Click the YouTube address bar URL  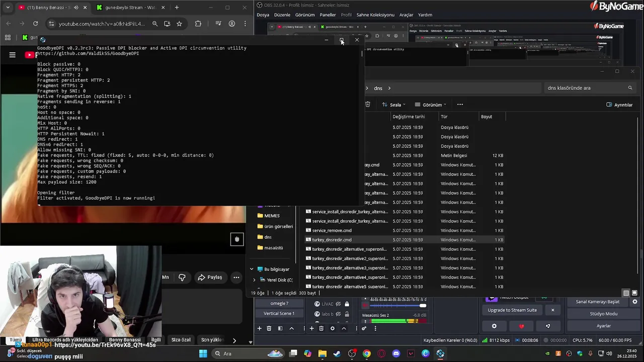click(102, 24)
